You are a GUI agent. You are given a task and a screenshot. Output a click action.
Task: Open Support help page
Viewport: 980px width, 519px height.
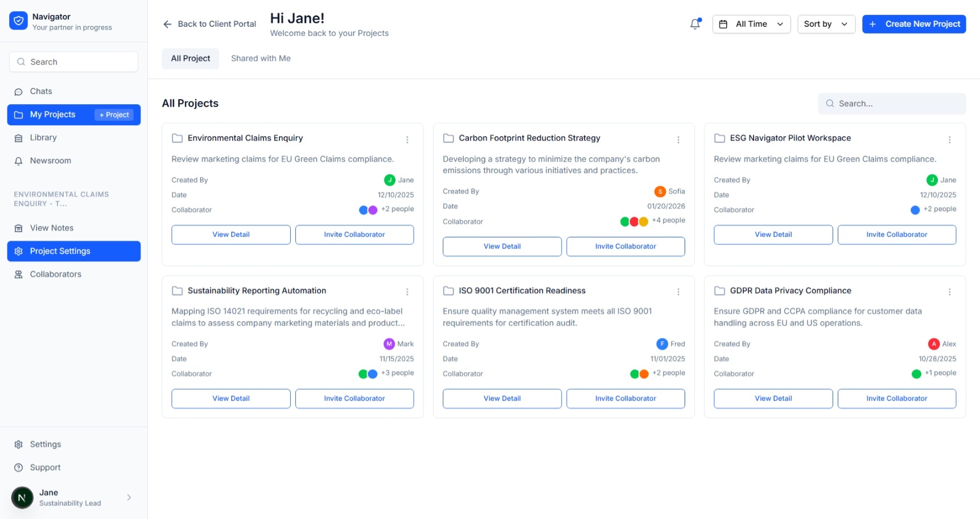[x=45, y=468]
